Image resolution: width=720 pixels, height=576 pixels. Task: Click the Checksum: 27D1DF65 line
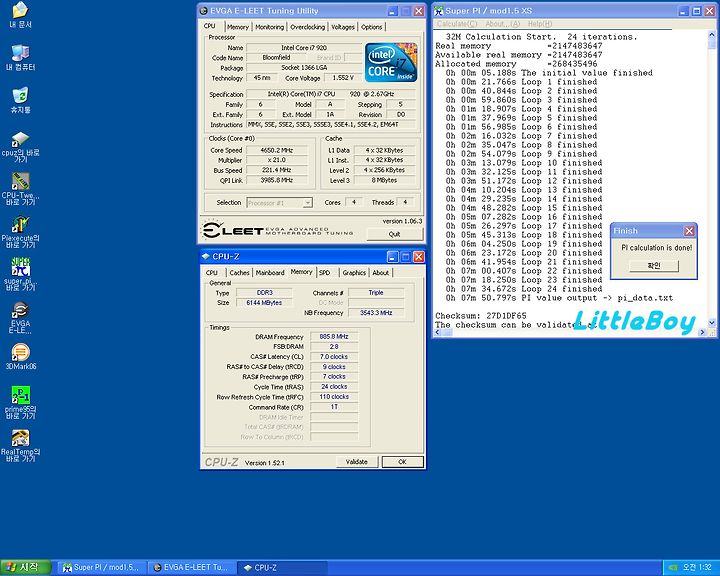(481, 316)
